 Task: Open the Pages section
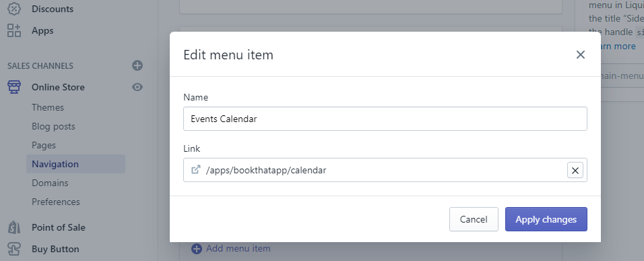[44, 145]
